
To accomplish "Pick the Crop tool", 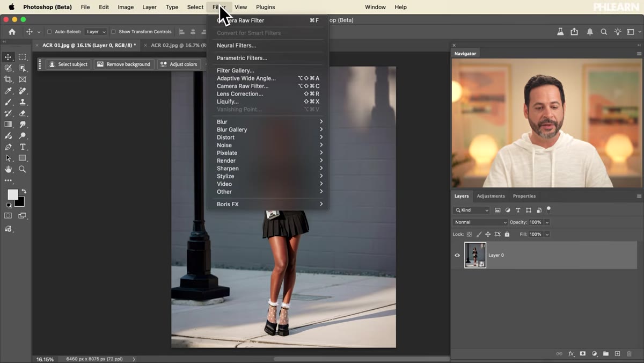I will point(8,79).
